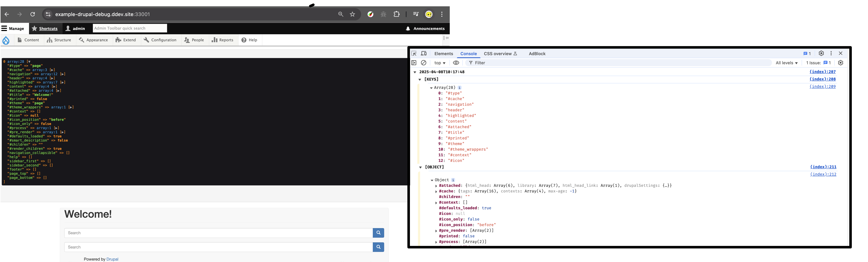Reload the page with refresh icon
Screen dimensions: 868x262
(x=33, y=14)
